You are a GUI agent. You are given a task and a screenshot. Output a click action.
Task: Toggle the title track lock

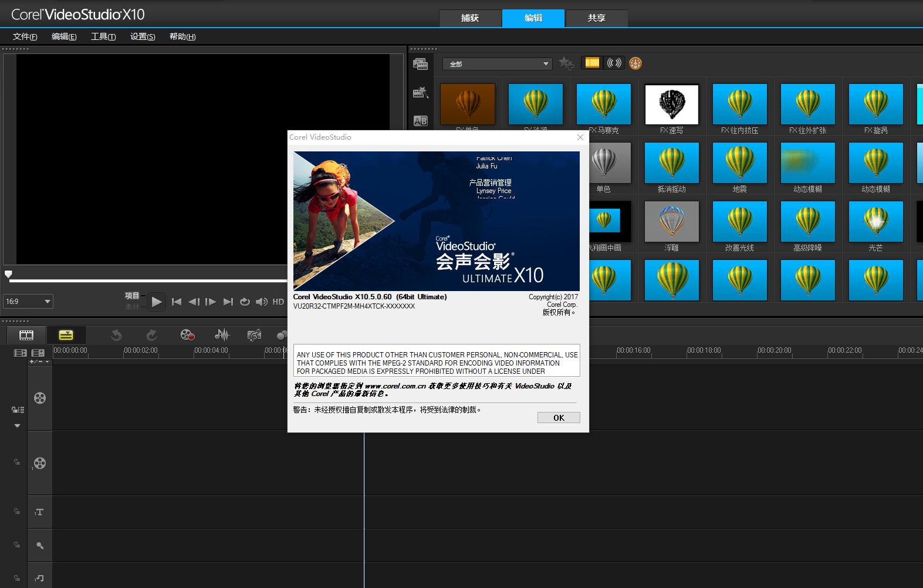[x=17, y=512]
